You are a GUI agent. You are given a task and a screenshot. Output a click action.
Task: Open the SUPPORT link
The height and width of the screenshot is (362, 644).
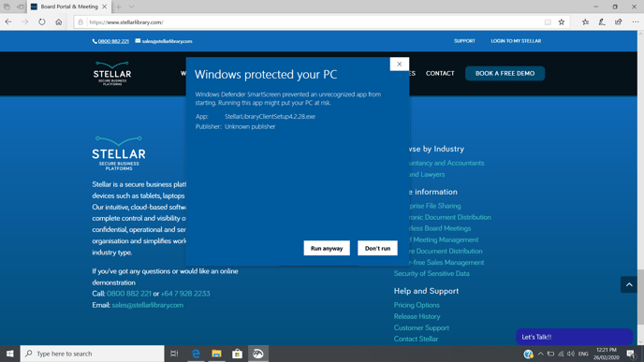[464, 41]
